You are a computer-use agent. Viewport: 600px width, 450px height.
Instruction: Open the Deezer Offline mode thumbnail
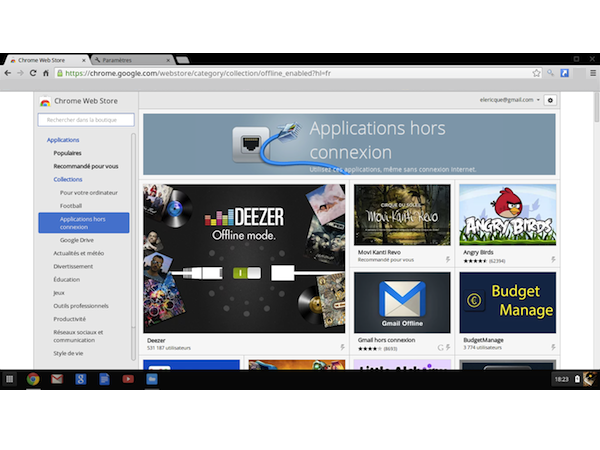tap(244, 259)
